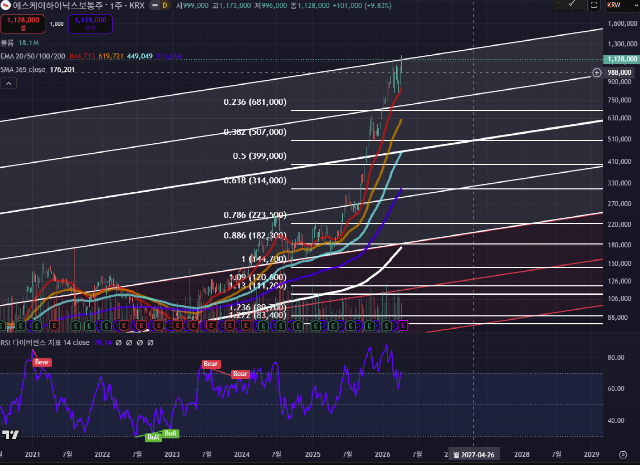
Task: Click the yellow D delayed-data badge
Action: coord(165,5)
